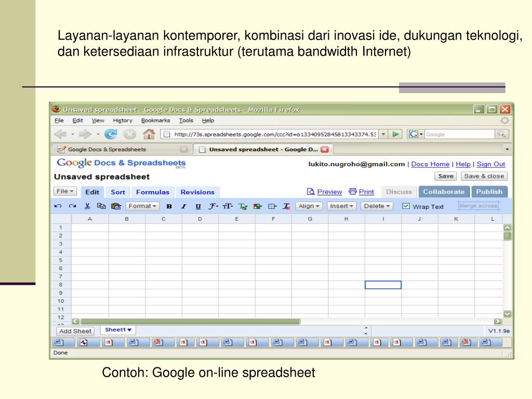The image size is (532, 399).
Task: Click the remove formatting icon
Action: tap(287, 206)
